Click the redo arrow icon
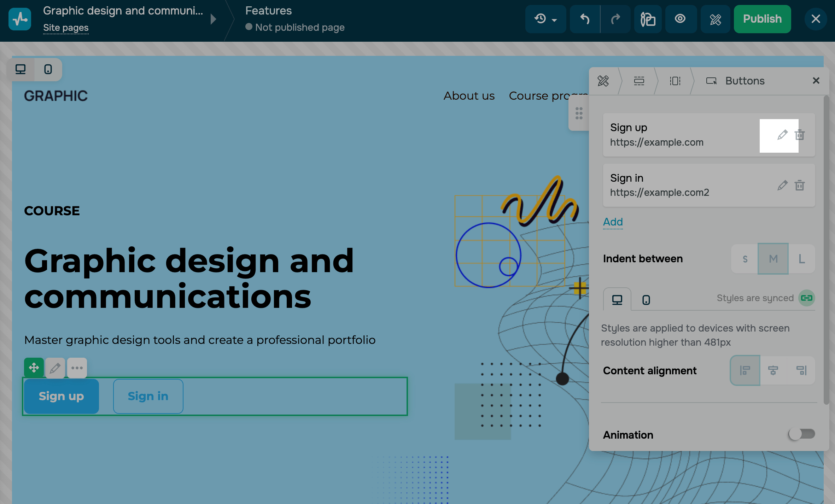835x504 pixels. pos(615,19)
